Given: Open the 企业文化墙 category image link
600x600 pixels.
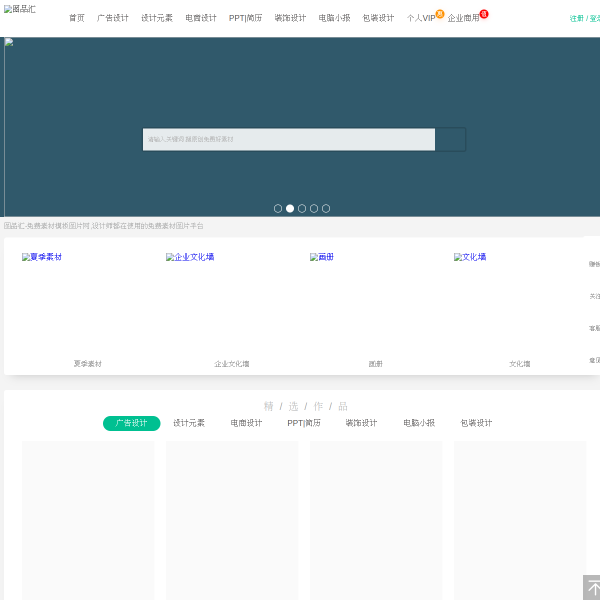Looking at the screenshot, I should [x=190, y=257].
